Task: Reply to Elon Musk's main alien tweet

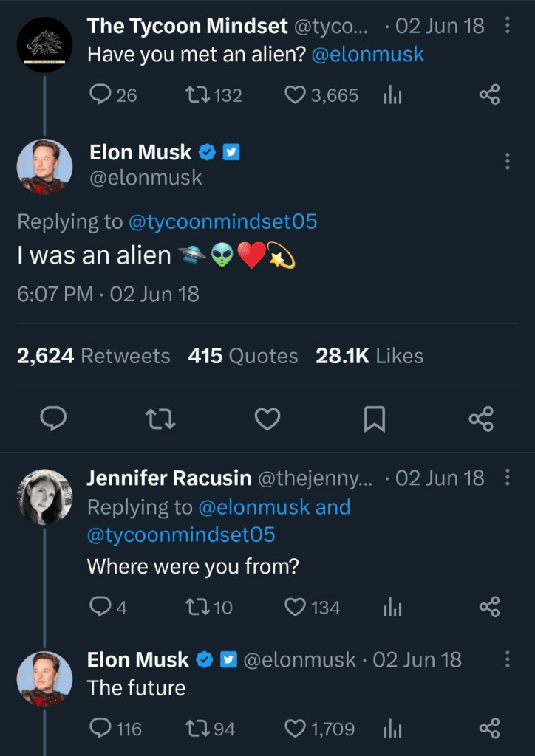Action: point(52,419)
